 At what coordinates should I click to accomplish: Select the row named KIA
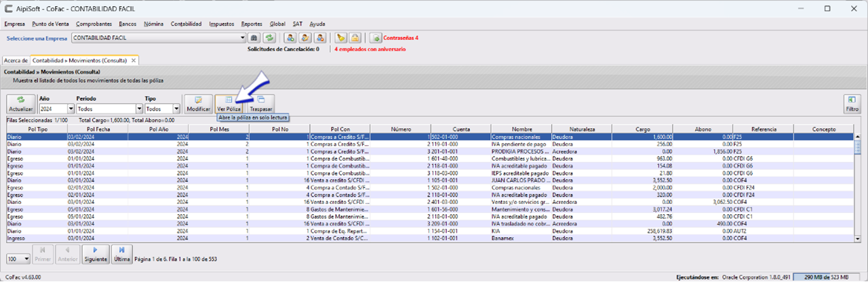click(430, 231)
